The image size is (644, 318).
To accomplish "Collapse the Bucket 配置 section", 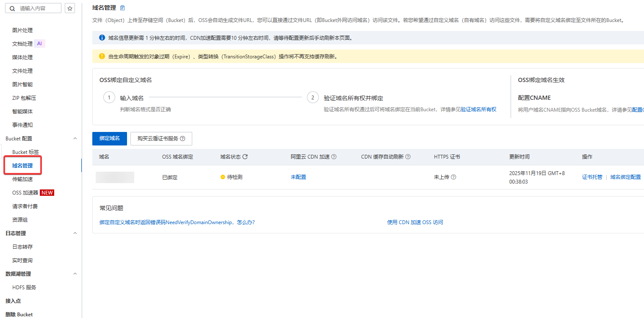I will [75, 138].
